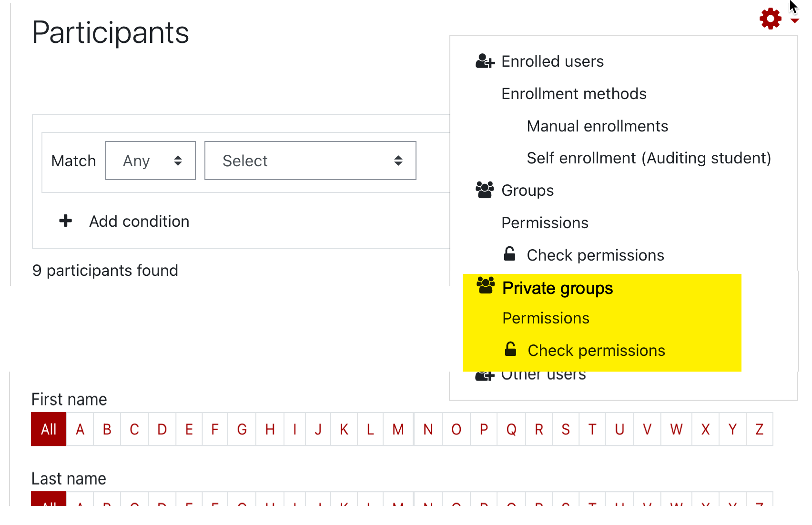Viewport: 812px width, 525px height.
Task: Click the Enrolled users person-plus icon
Action: [x=485, y=61]
